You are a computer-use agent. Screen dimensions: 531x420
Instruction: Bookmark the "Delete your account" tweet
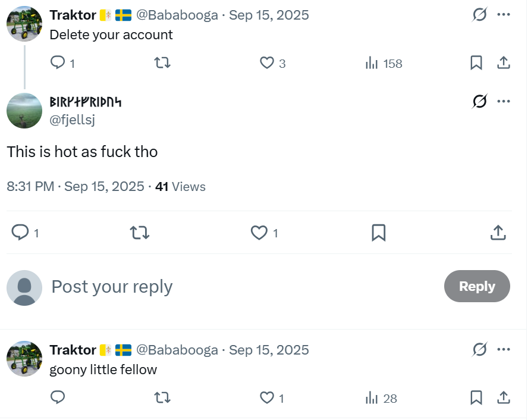(476, 63)
